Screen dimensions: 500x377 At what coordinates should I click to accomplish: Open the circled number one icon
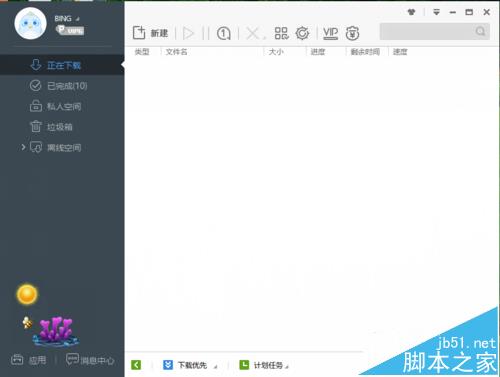pyautogui.click(x=224, y=33)
